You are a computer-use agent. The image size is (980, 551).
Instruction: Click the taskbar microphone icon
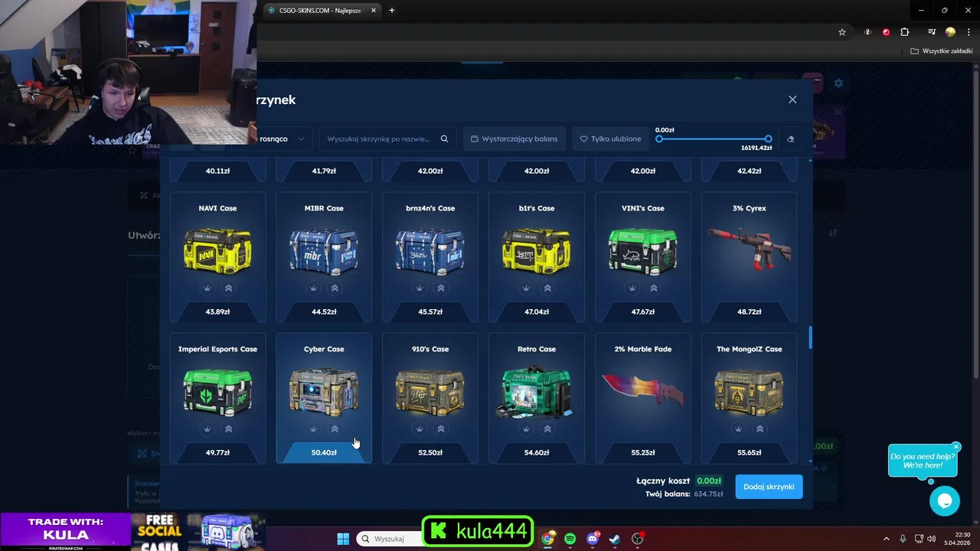(903, 539)
